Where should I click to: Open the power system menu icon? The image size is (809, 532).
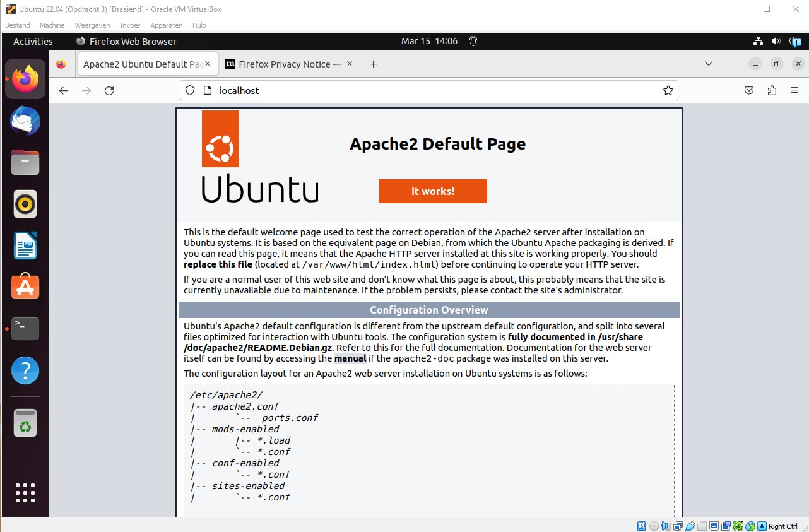click(x=794, y=41)
